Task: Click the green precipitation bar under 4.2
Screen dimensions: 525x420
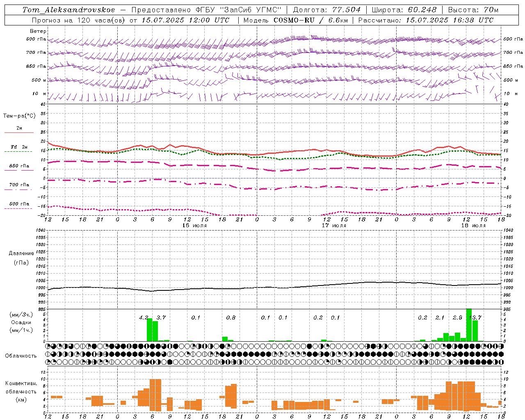Action: pos(150,330)
